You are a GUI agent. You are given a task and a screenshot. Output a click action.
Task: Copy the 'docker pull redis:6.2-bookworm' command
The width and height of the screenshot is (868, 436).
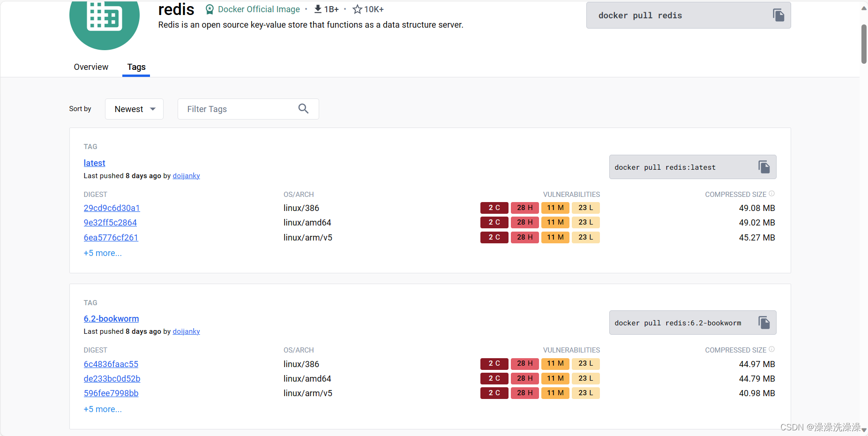click(x=764, y=323)
